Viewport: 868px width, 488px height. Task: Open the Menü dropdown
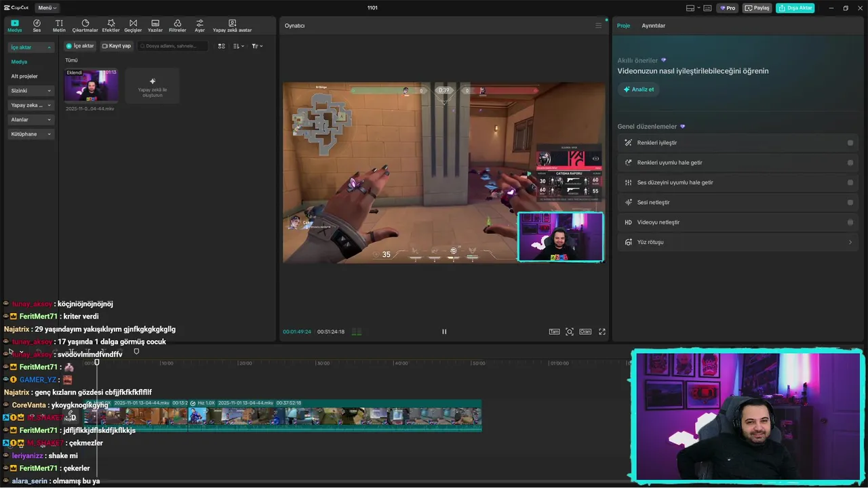coord(47,8)
